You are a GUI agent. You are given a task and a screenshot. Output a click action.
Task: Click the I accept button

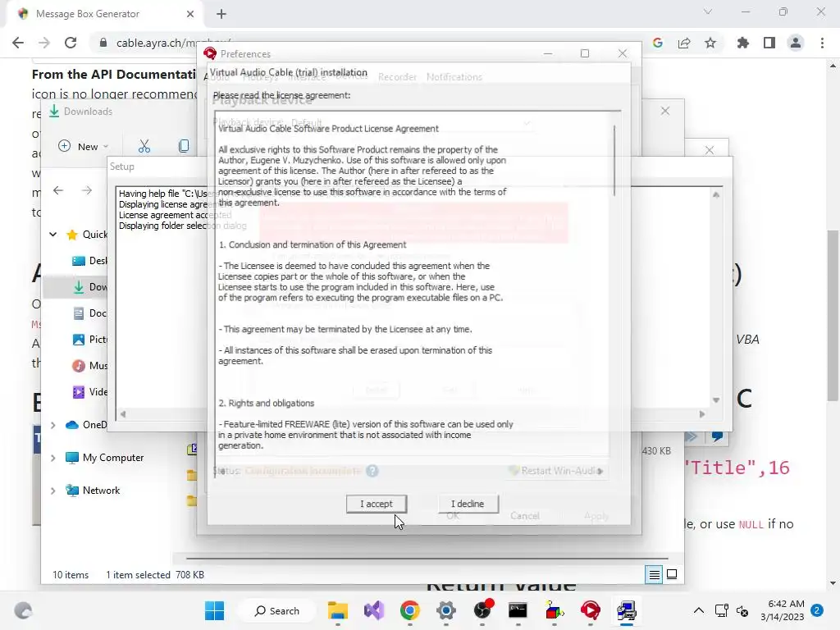(376, 504)
